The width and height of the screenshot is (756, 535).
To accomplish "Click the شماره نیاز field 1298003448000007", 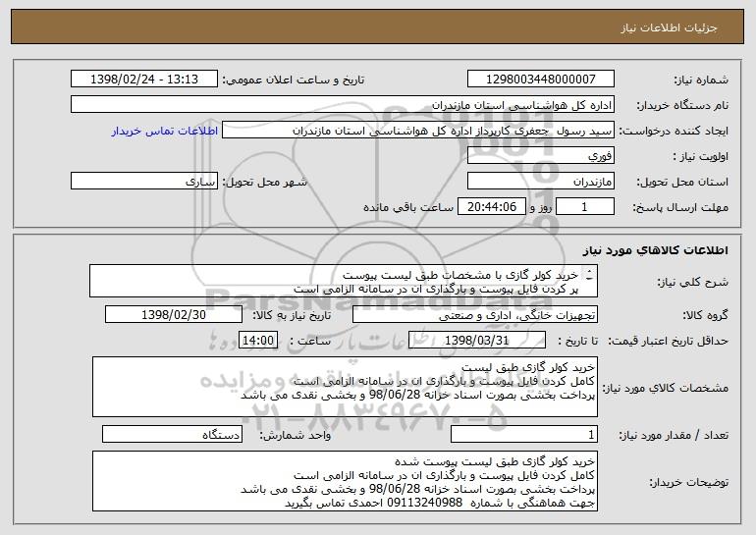I will tap(540, 79).
